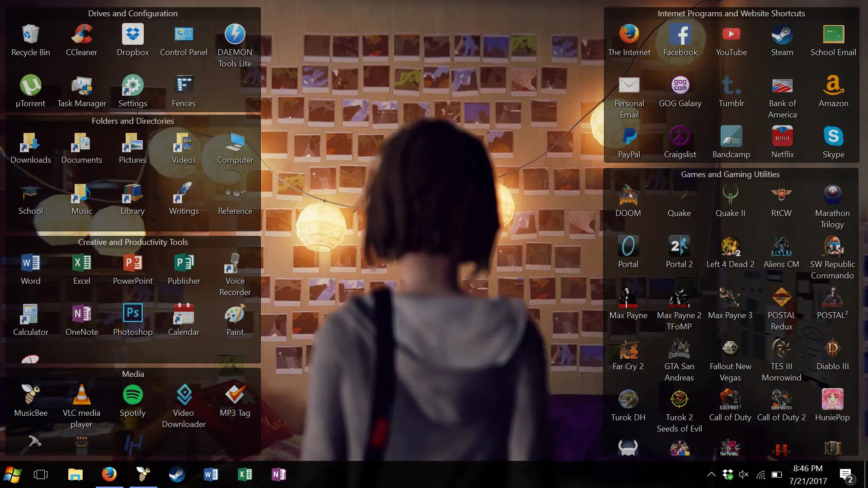Open the battery status tray icon
This screenshot has width=868, height=488.
tap(777, 474)
